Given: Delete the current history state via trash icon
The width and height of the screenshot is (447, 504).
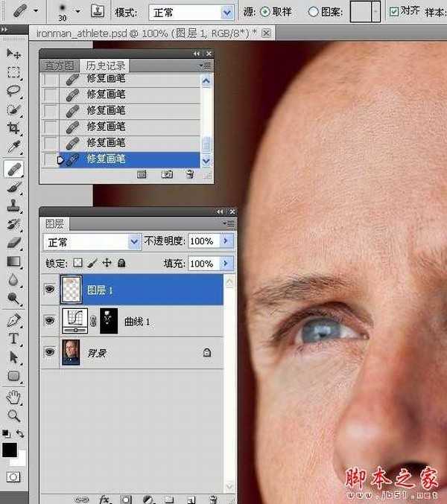Looking at the screenshot, I should tap(189, 174).
